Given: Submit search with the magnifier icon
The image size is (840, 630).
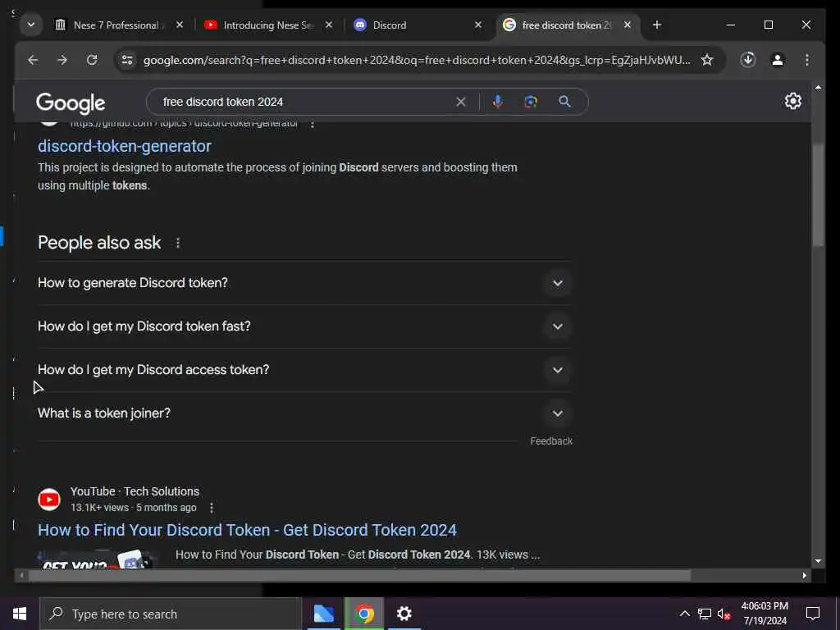Looking at the screenshot, I should 564,101.
